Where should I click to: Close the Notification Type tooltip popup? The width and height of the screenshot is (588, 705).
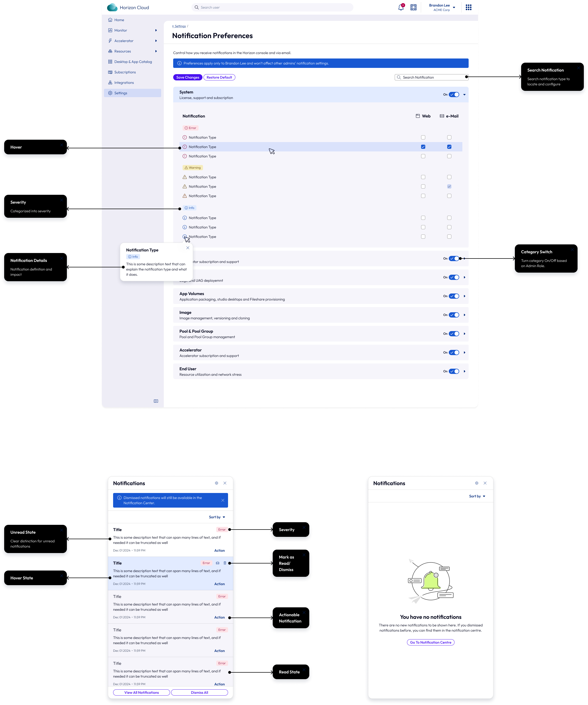(x=188, y=248)
